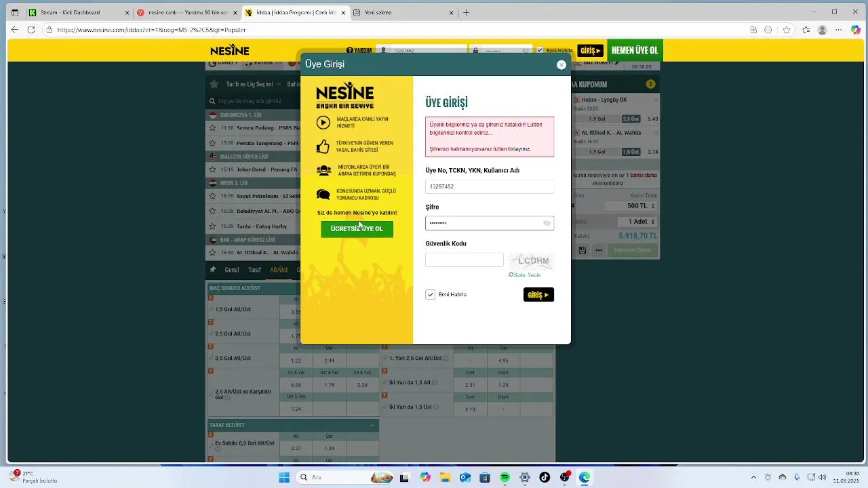
Task: Toggle the Beni Hatırla checkbox in the dialog
Action: [x=430, y=294]
